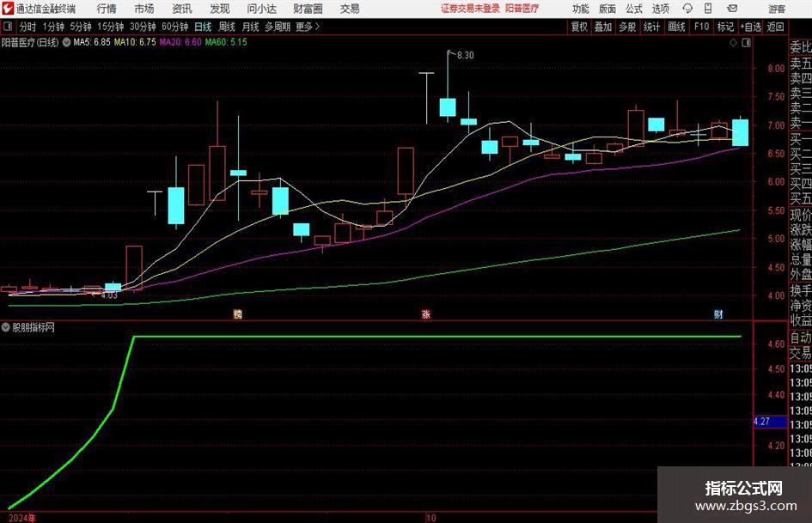
Task: Open the 发现 menu
Action: (x=220, y=9)
